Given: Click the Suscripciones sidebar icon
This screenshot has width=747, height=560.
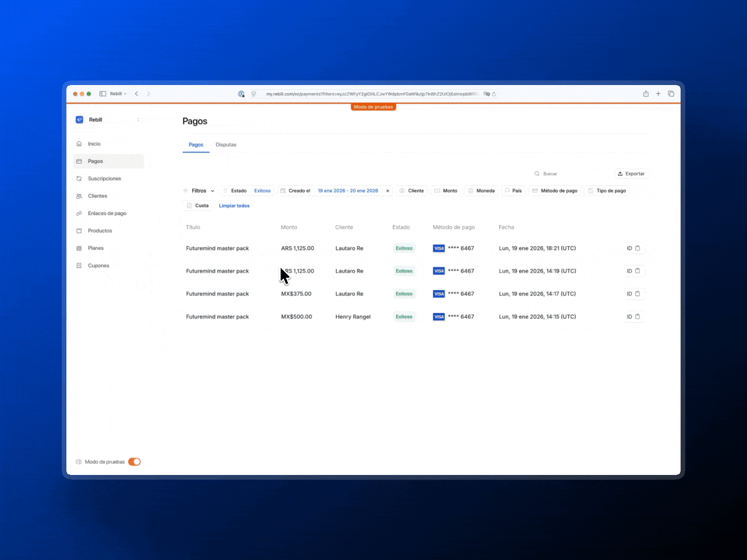Looking at the screenshot, I should pos(79,179).
